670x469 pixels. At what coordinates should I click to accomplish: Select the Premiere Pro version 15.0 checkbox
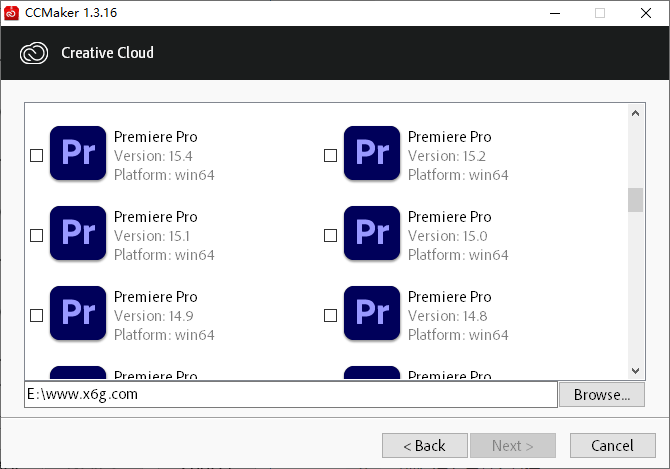(331, 235)
